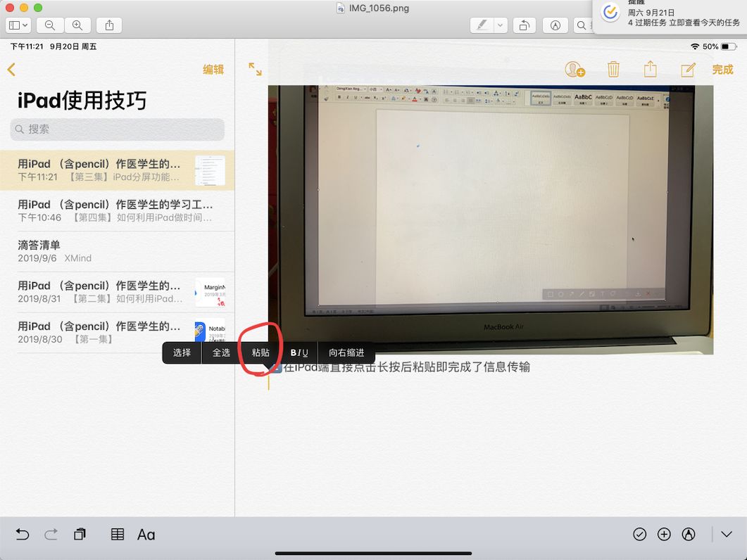Open the selected note from 下午11:21
This screenshot has height=560, width=747.
click(x=117, y=170)
